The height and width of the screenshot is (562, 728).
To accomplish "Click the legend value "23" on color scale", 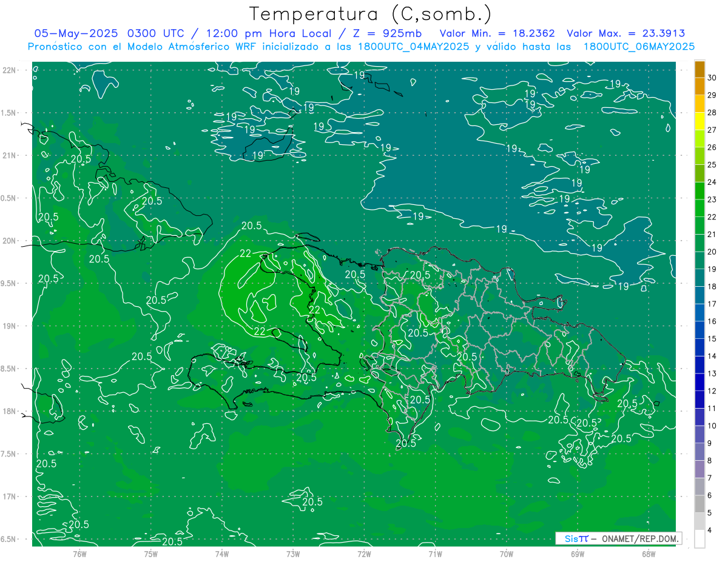I will (712, 199).
